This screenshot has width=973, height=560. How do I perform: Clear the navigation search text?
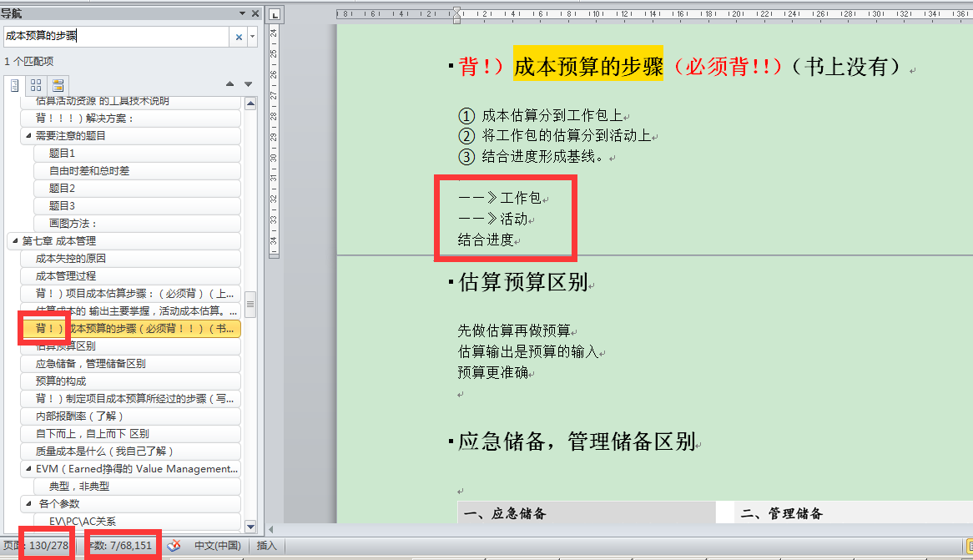pyautogui.click(x=239, y=38)
